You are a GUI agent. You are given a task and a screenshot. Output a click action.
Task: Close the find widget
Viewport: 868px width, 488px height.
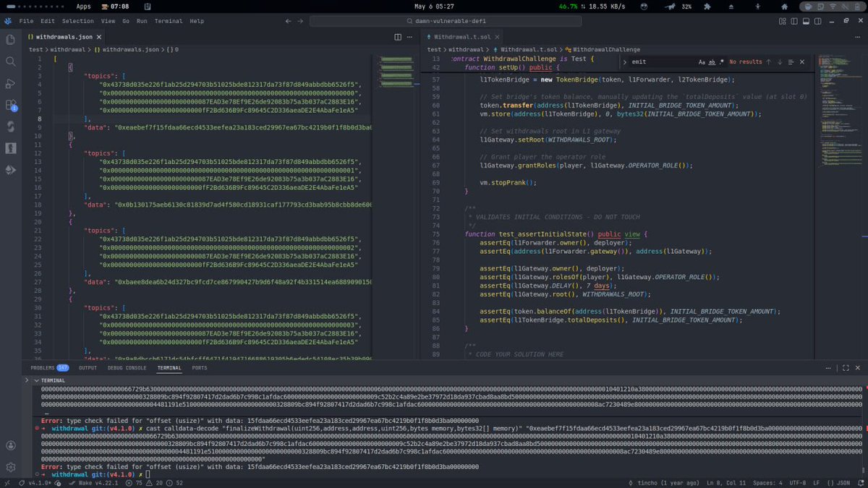(x=802, y=62)
